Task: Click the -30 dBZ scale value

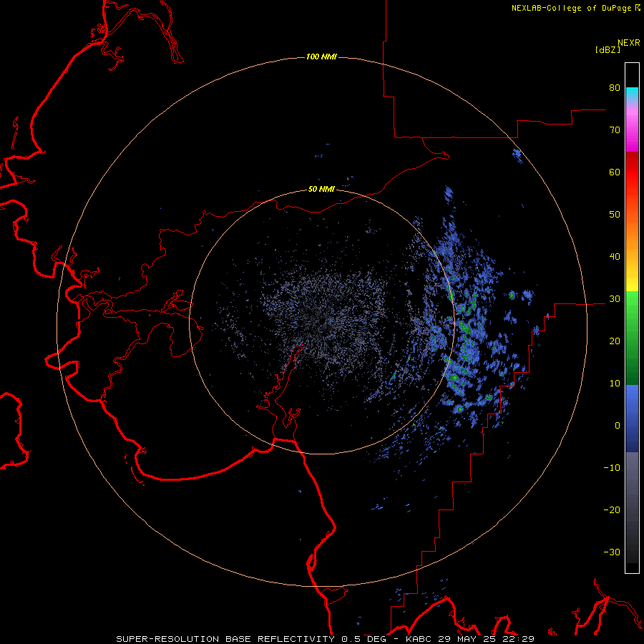Action: click(612, 552)
